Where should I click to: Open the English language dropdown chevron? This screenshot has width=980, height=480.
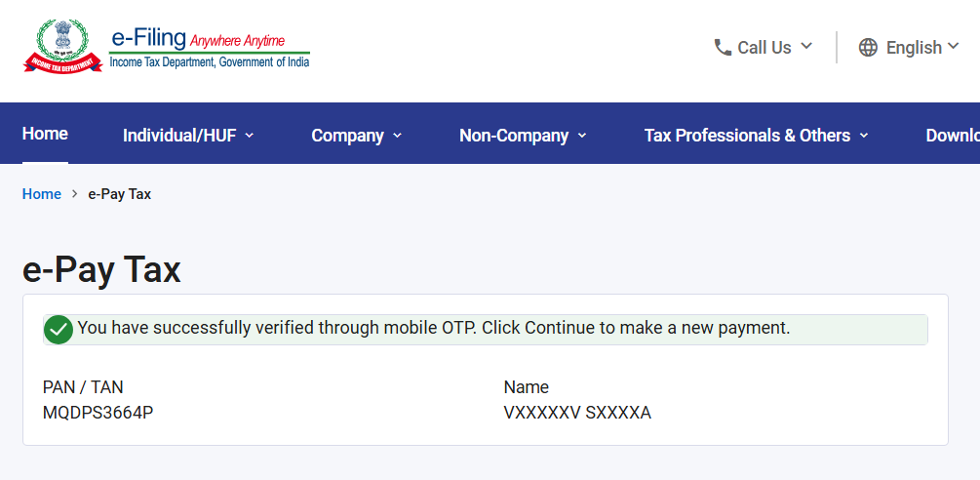[953, 46]
